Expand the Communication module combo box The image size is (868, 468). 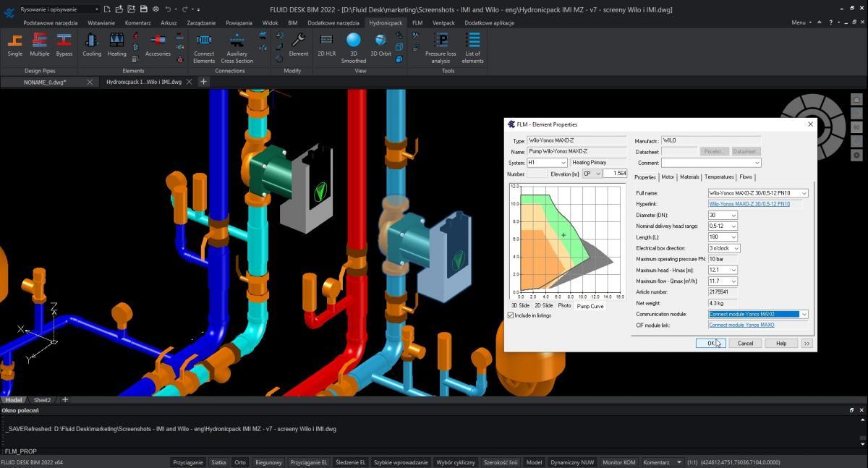click(x=804, y=314)
